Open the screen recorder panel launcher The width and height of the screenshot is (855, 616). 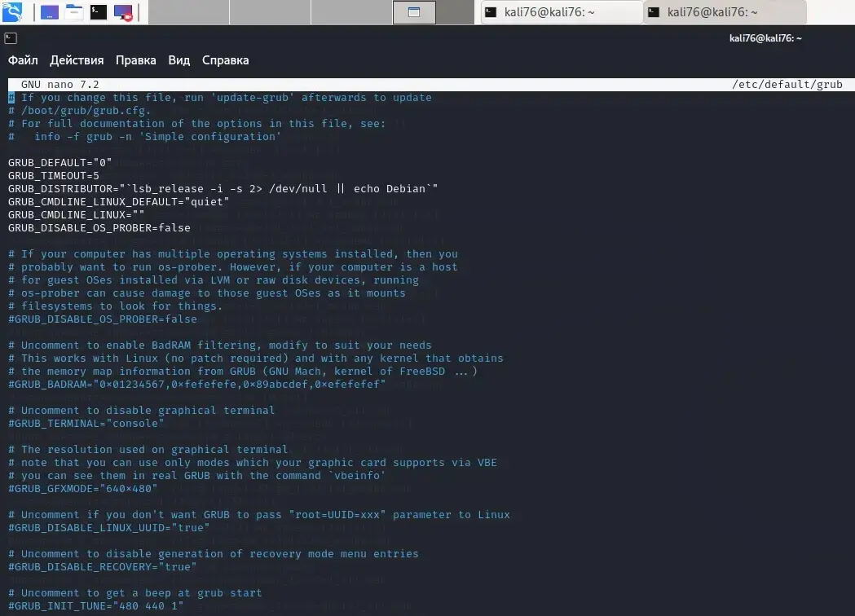point(123,12)
